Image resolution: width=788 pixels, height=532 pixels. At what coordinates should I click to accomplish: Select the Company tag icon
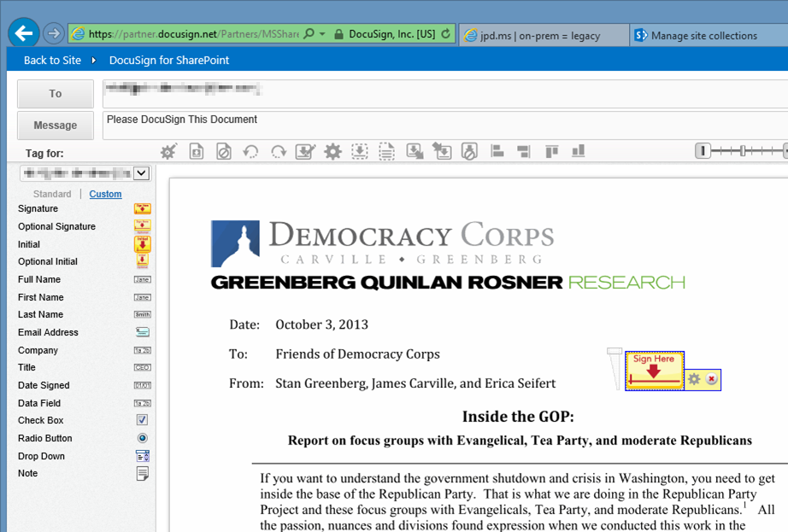click(143, 350)
